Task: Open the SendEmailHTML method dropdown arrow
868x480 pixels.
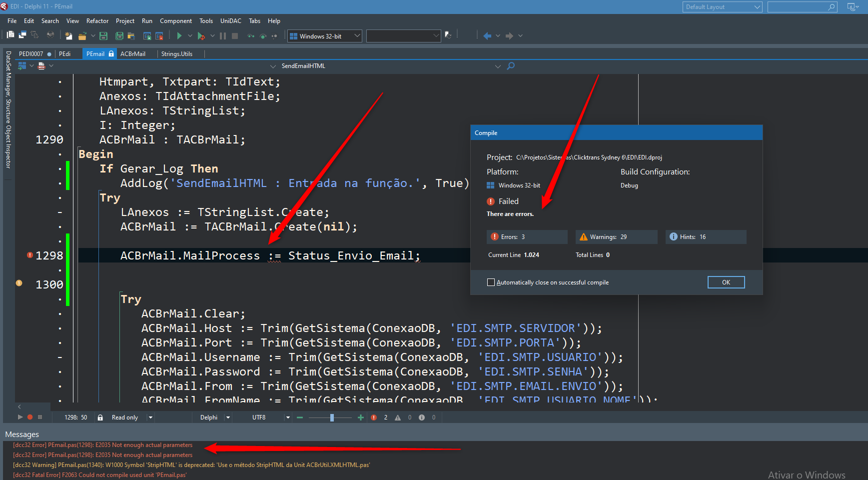Action: 498,66
